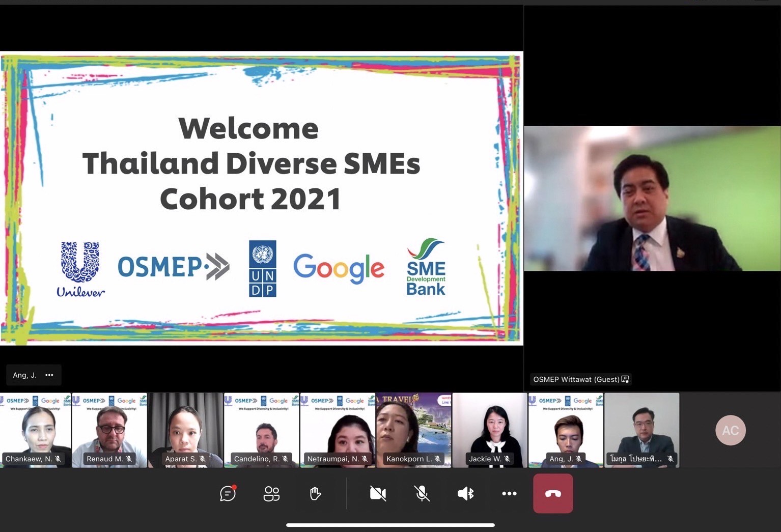781x532 pixels.
Task: Switch the Bluetooth speaker audio output
Action: pos(465,493)
